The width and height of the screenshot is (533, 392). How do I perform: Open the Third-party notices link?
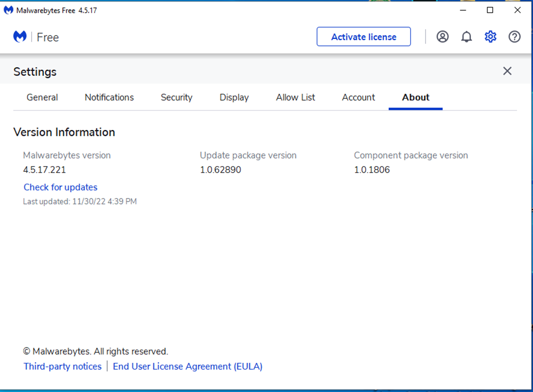click(62, 367)
